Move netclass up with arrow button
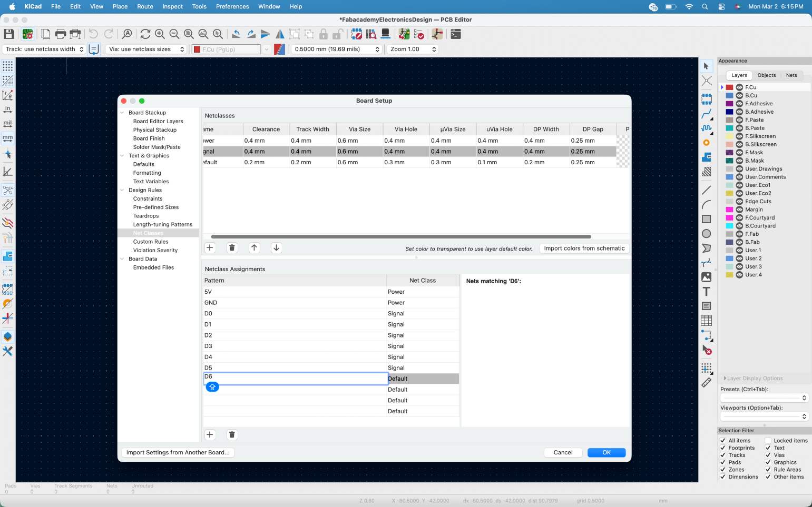 (x=254, y=248)
